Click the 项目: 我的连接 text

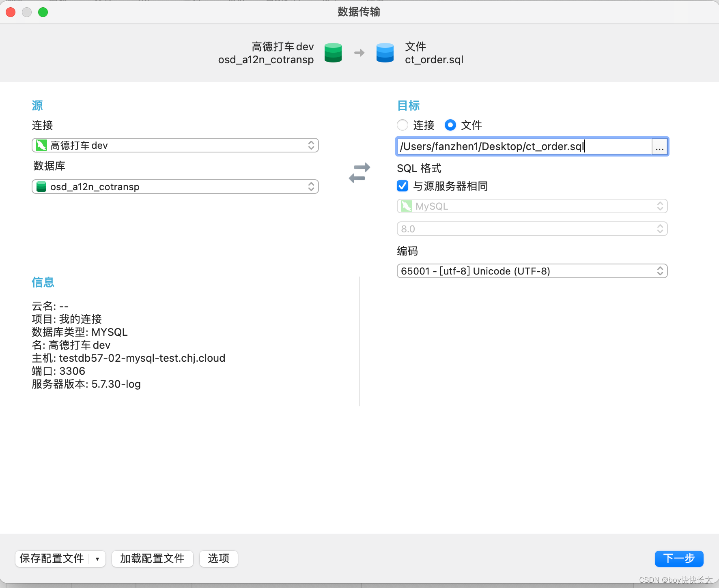(x=67, y=319)
